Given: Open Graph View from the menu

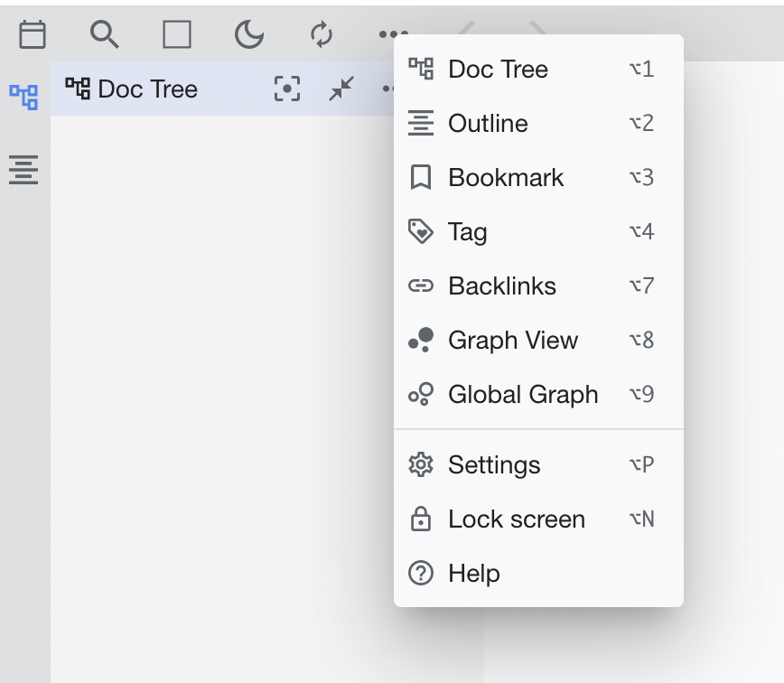Looking at the screenshot, I should [x=513, y=341].
